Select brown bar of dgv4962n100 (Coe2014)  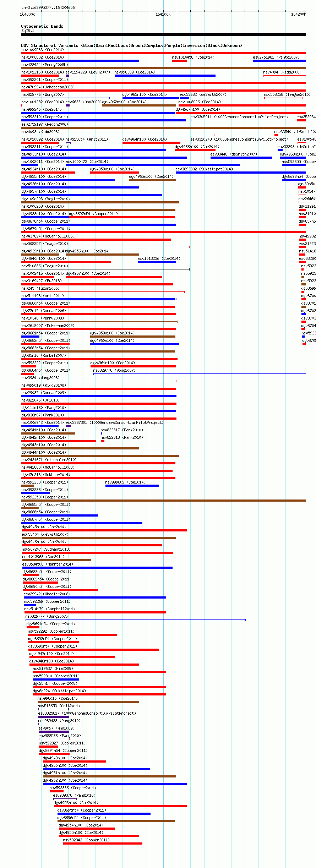[x=139, y=105]
